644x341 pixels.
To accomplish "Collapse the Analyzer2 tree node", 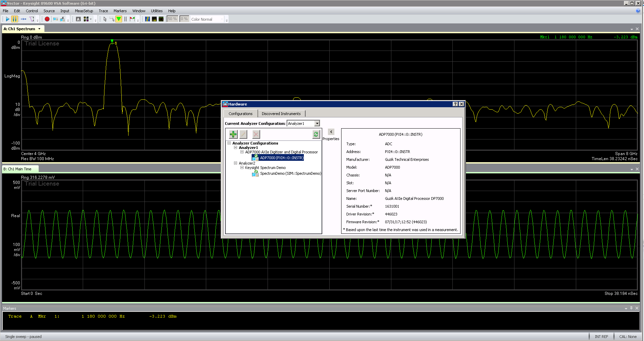I will [236, 163].
